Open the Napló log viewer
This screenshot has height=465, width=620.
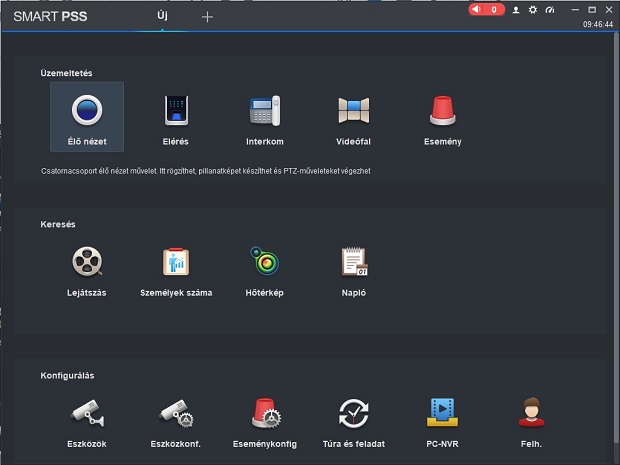(x=353, y=271)
